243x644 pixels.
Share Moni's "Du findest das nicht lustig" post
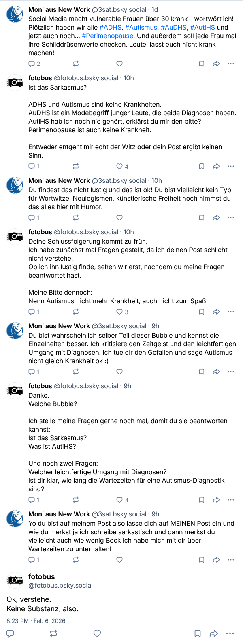[x=216, y=218]
